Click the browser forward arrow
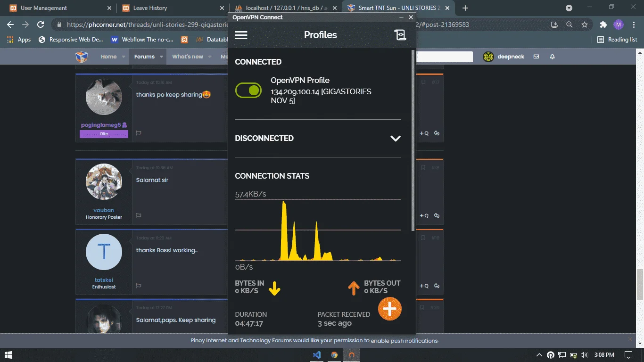The height and width of the screenshot is (362, 644). [25, 25]
